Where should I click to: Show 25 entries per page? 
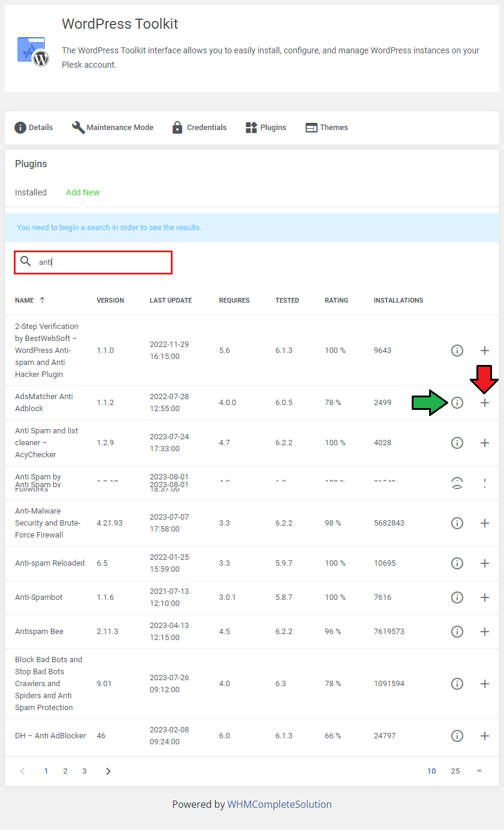coord(455,771)
